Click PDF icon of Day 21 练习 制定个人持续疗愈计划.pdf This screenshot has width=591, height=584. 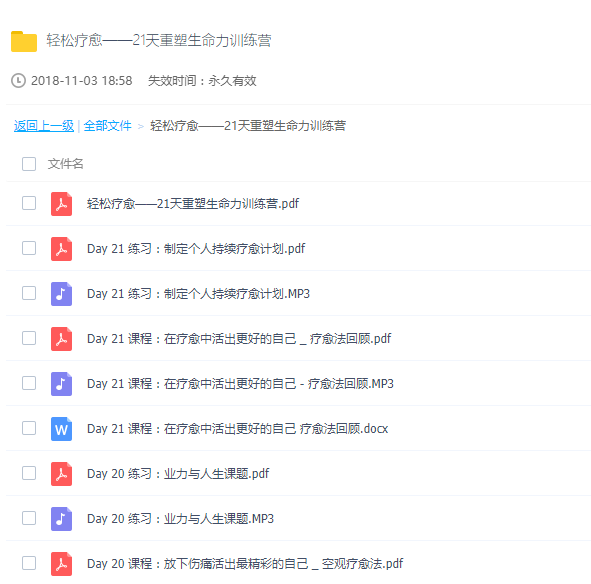[x=61, y=249]
